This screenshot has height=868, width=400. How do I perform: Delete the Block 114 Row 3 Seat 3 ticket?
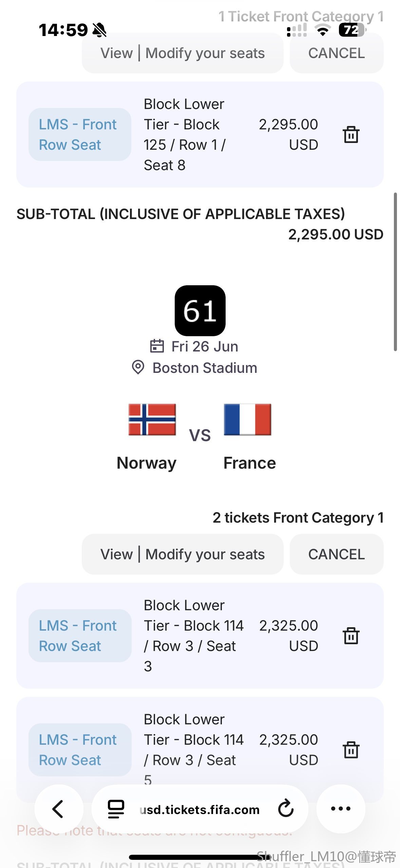click(351, 636)
